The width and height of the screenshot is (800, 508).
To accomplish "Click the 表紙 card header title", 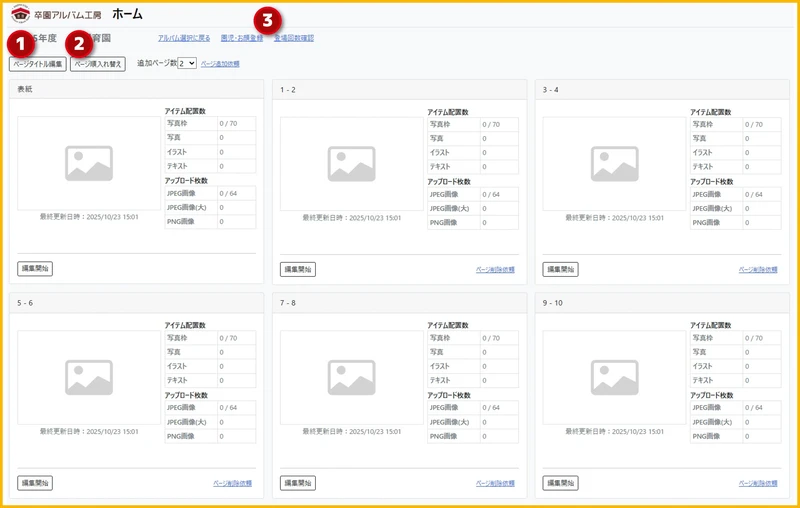I will (x=25, y=89).
